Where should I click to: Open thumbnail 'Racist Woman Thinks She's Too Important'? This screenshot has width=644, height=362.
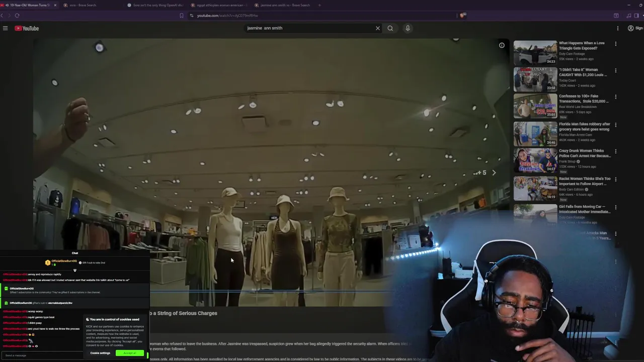pyautogui.click(x=535, y=188)
